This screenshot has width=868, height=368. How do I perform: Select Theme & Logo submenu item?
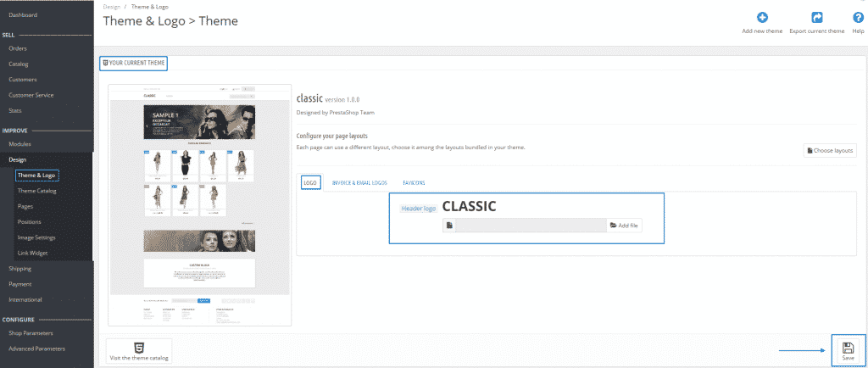pos(36,176)
